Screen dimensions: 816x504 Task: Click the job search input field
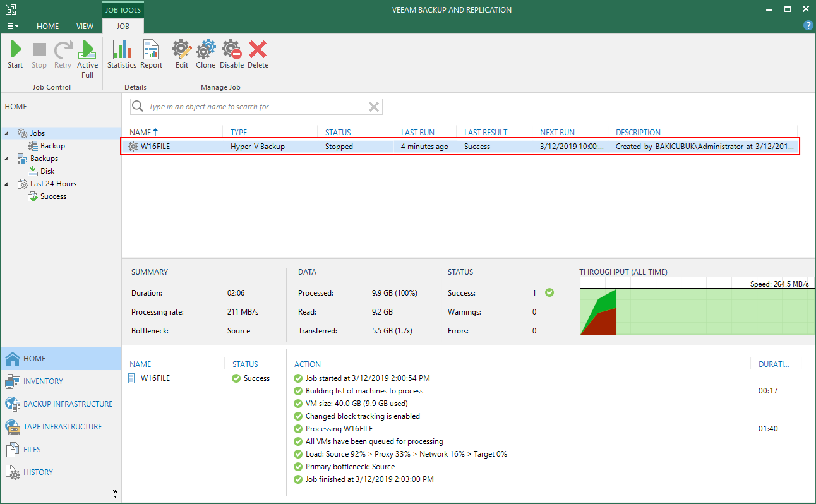click(x=256, y=107)
